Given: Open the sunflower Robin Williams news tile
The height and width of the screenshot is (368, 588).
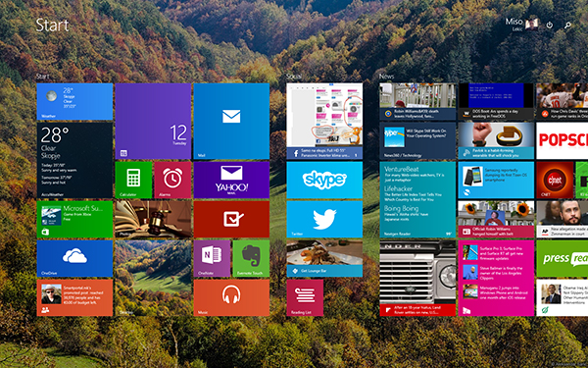Looking at the screenshot, I should point(496,219).
